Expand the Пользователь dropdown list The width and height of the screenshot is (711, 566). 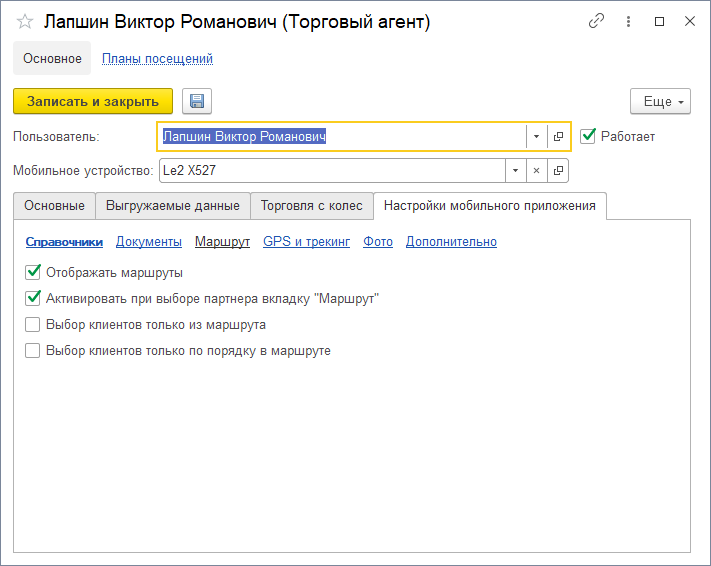coord(536,136)
